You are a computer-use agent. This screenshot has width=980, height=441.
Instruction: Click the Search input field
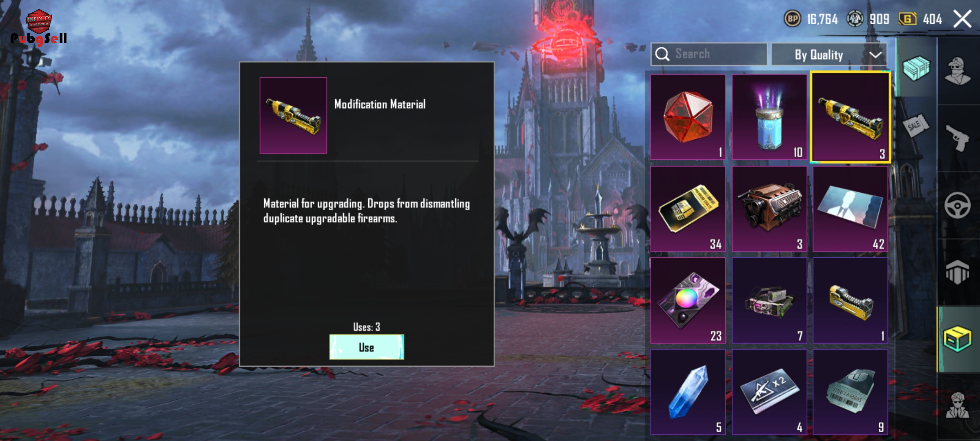(709, 54)
